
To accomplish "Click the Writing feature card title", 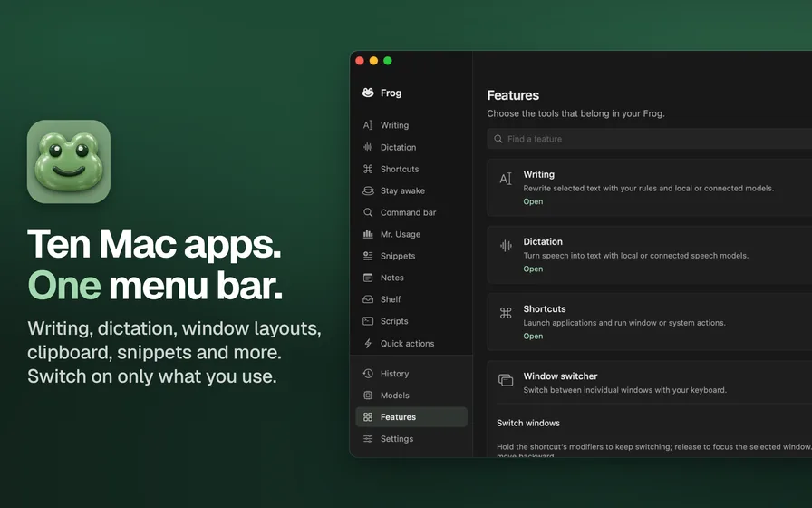I will click(538, 175).
